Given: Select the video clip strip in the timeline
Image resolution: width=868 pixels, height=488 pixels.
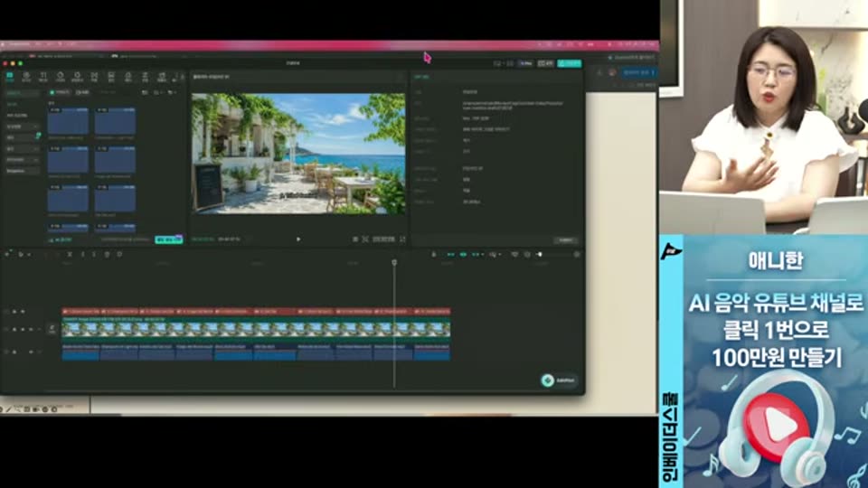Looking at the screenshot, I should [x=256, y=330].
